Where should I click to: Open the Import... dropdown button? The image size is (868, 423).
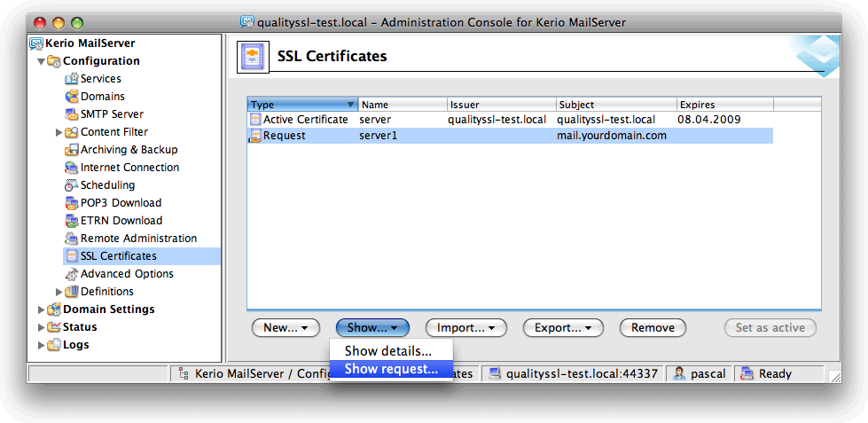point(466,328)
